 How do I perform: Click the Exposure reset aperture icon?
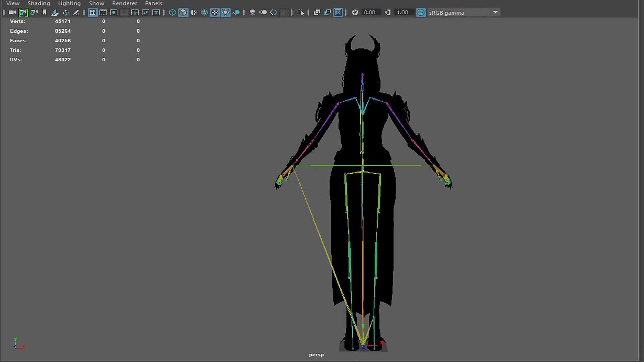355,12
